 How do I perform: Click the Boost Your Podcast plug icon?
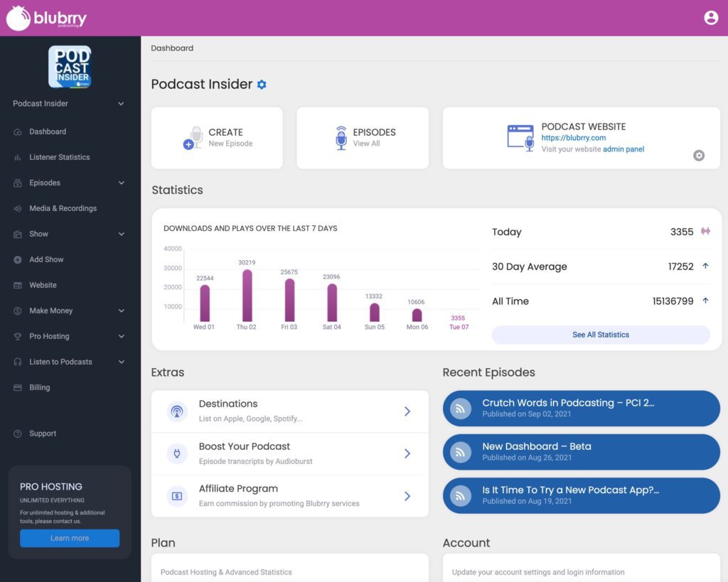[177, 453]
